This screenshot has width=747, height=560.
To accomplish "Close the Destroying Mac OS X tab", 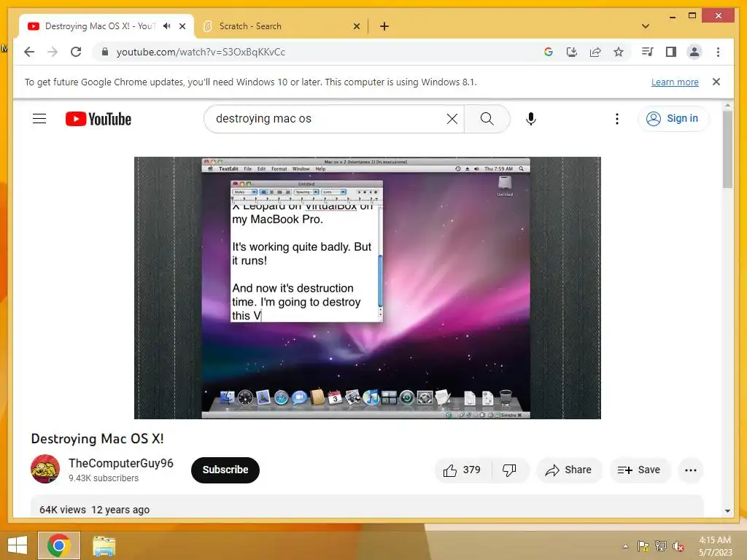I will (x=182, y=26).
